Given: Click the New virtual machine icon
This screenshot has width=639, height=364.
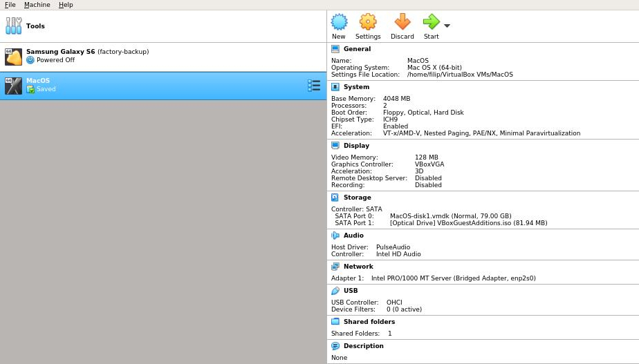Looking at the screenshot, I should click(339, 22).
